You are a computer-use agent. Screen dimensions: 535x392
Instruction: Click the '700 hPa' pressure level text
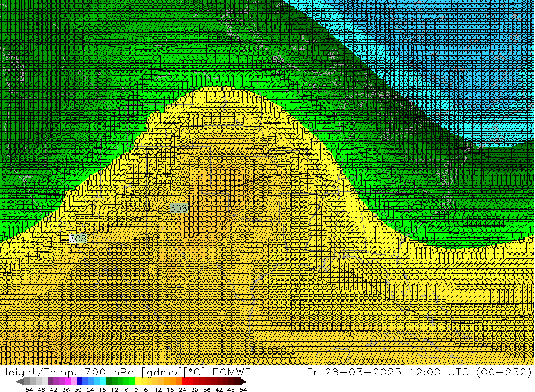[x=109, y=372]
